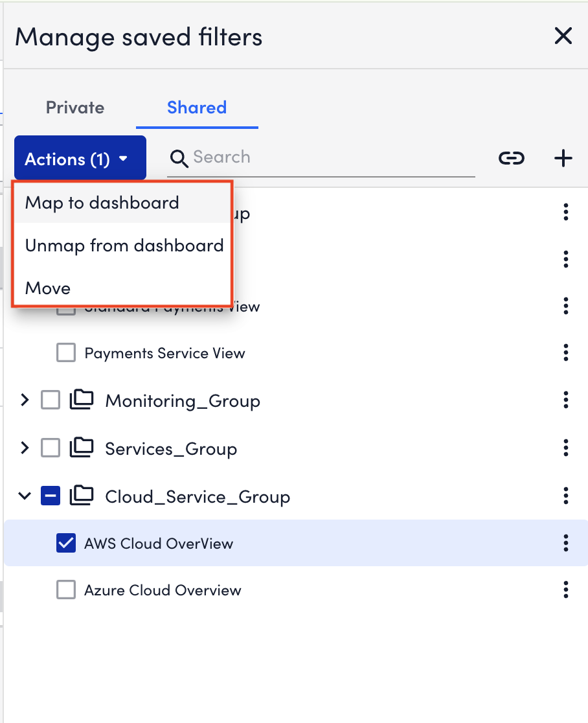Close the Manage saved filters panel
Viewport: 588px width, 723px height.
click(x=563, y=36)
